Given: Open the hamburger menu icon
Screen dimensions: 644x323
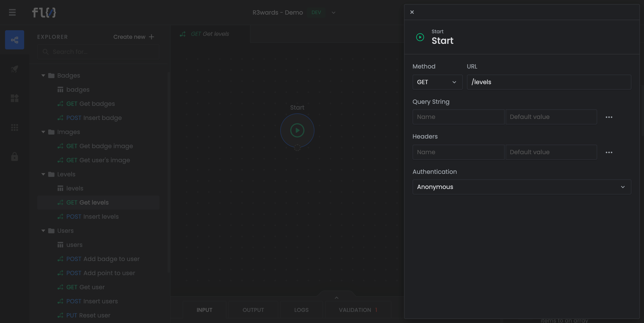Looking at the screenshot, I should [12, 12].
